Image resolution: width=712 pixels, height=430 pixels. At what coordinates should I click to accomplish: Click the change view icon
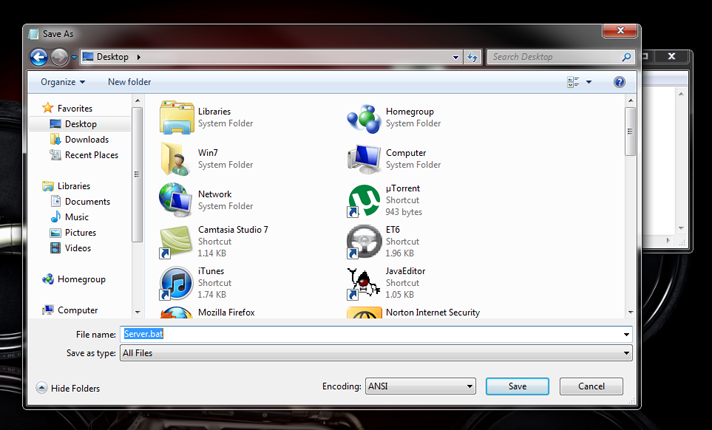click(573, 82)
